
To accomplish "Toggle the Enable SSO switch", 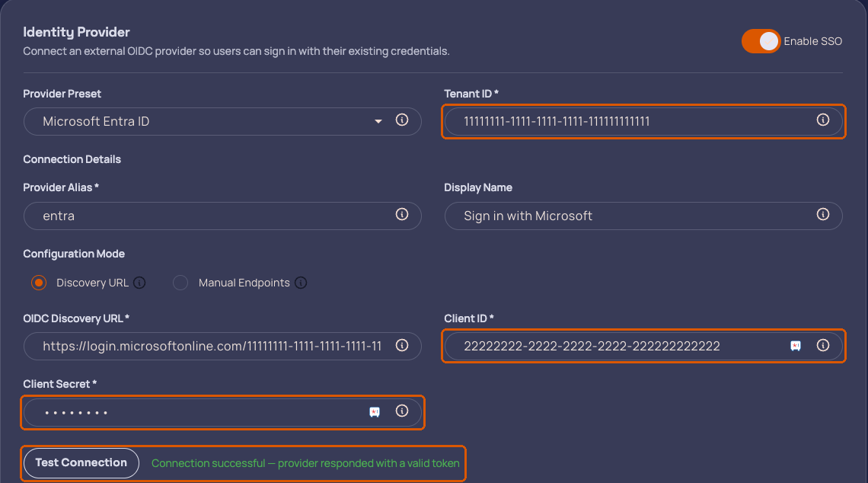I will coord(761,41).
